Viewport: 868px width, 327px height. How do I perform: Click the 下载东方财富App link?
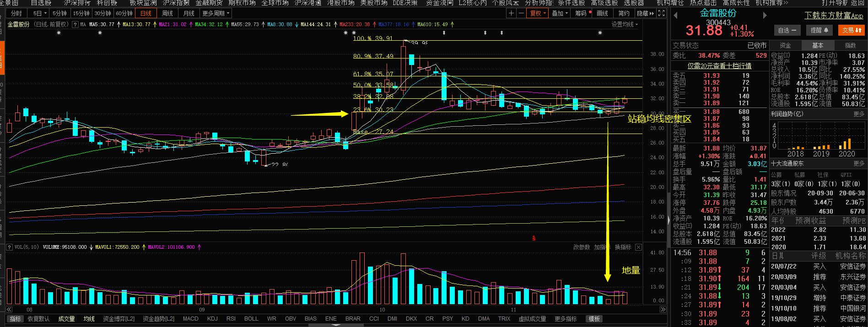tap(834, 16)
